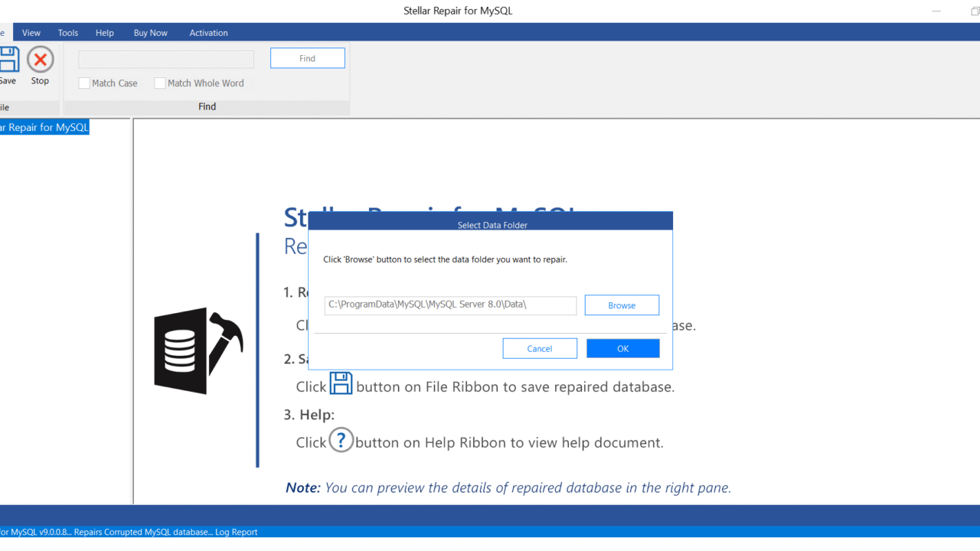This screenshot has width=980, height=551.
Task: Switch to the Tools tab
Action: tap(68, 33)
